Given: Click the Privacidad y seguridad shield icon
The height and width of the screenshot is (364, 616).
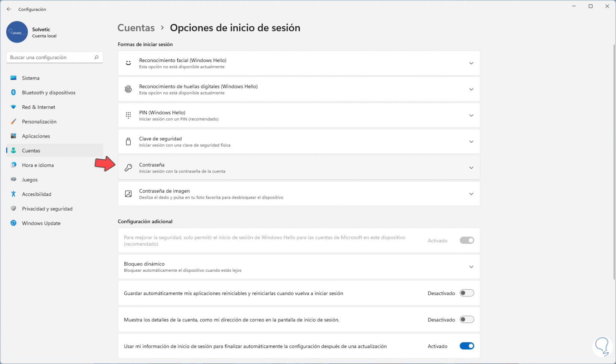Looking at the screenshot, I should [13, 209].
